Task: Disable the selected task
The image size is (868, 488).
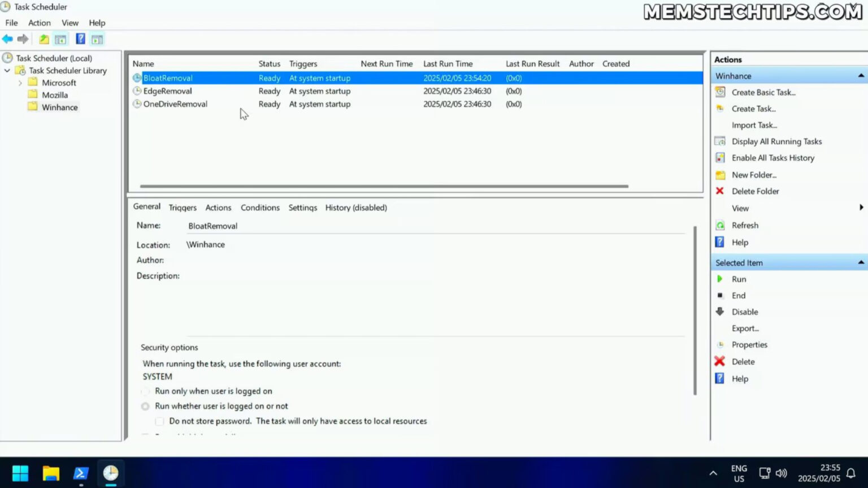Action: pos(745,312)
